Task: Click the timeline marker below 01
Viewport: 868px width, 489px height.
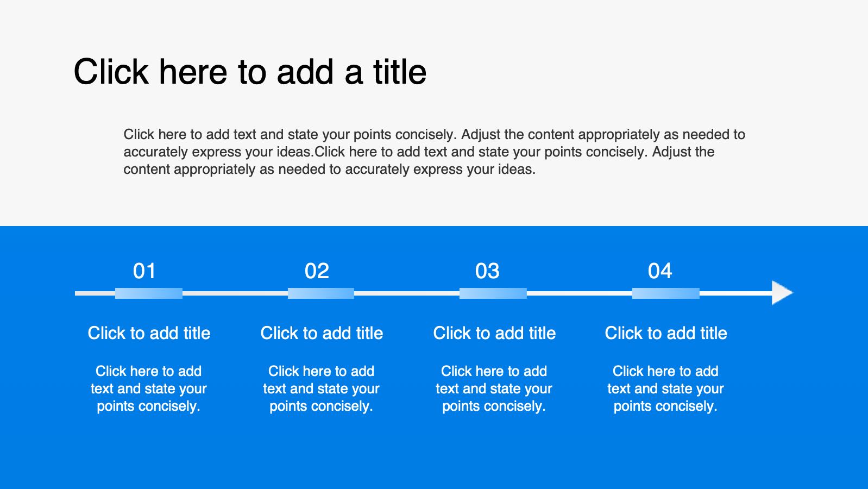Action: coord(149,293)
